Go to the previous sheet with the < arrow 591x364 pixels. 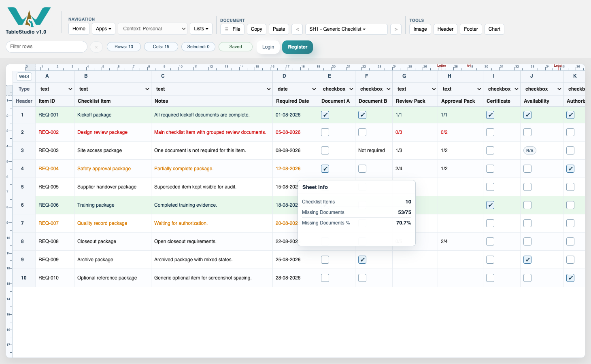[298, 29]
